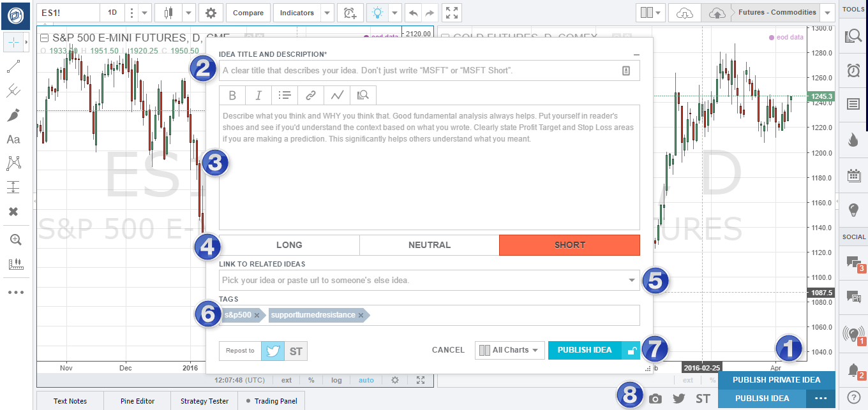Remove the s&p500 tag
Viewport: 868px width, 410px height.
(257, 314)
